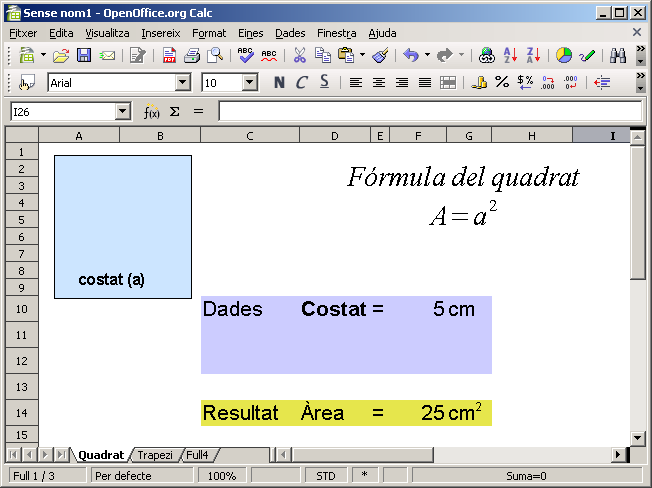Expand the font size 10 dropdown
Viewport: 652px width, 488px height.
point(250,83)
